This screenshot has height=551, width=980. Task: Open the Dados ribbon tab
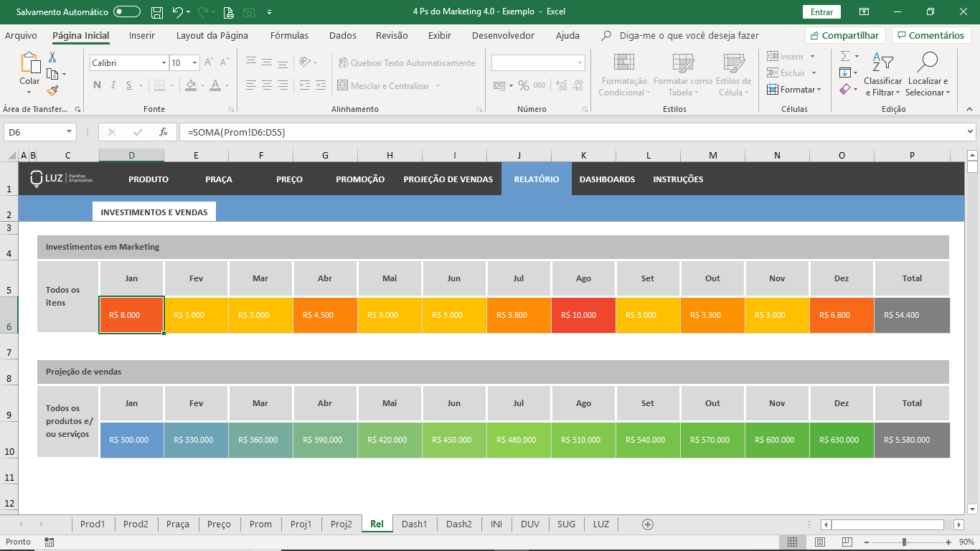(x=343, y=35)
